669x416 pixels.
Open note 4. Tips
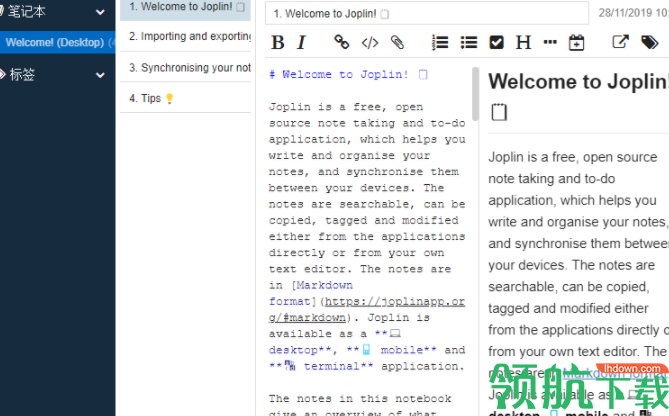(x=185, y=98)
